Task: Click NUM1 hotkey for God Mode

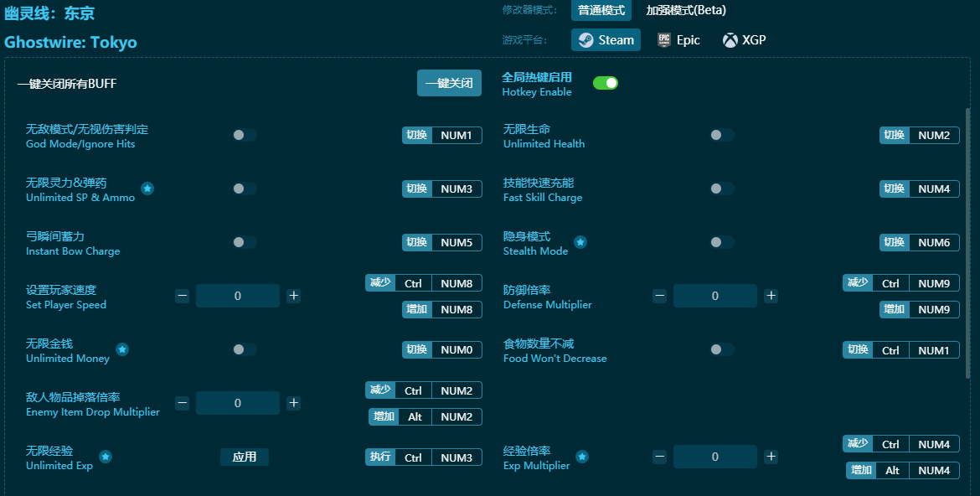Action: pyautogui.click(x=442, y=136)
